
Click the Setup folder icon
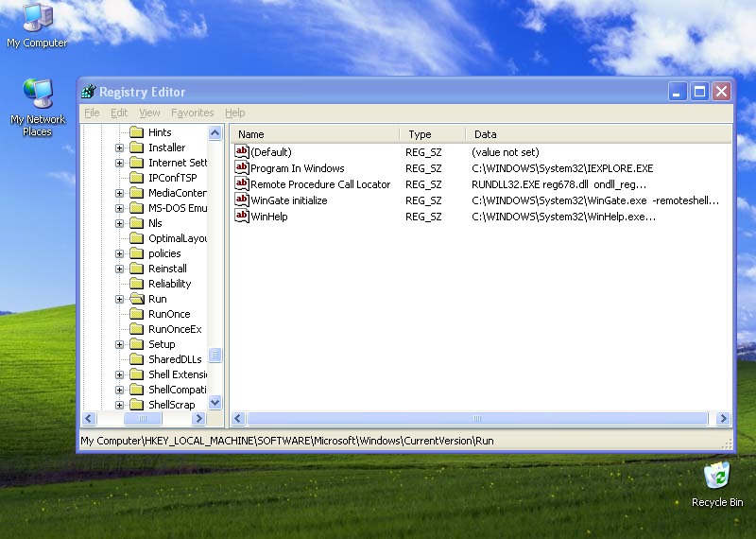point(137,344)
